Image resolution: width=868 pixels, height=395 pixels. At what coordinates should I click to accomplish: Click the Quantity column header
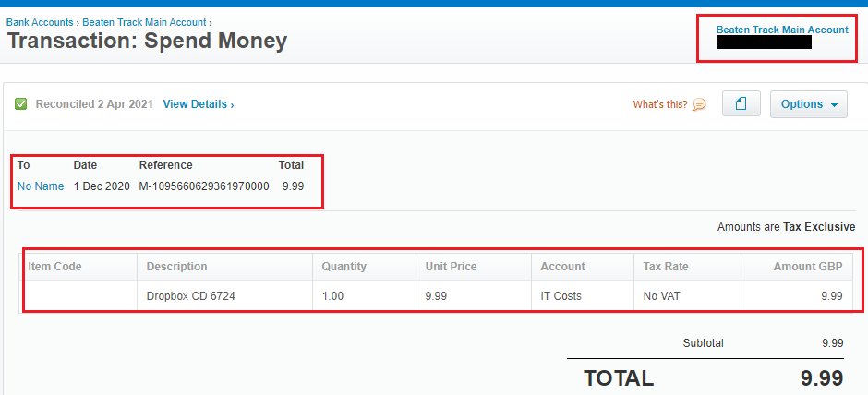pyautogui.click(x=364, y=267)
